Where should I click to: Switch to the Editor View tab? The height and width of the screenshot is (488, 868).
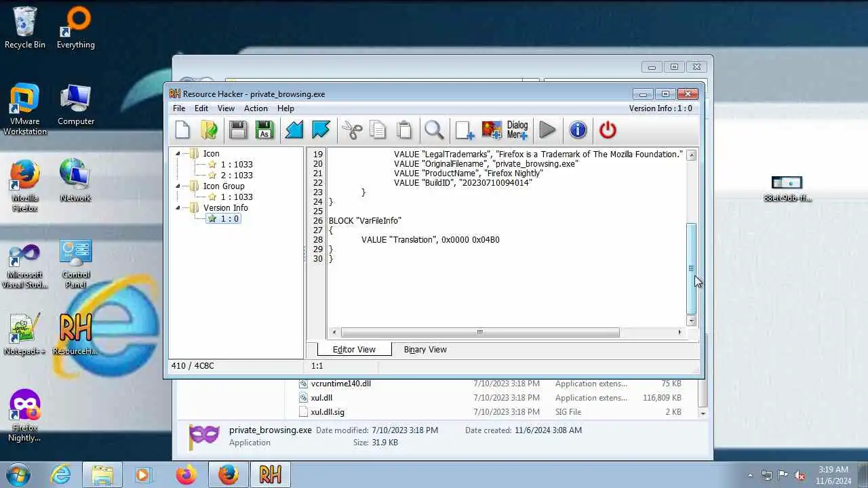tap(354, 349)
